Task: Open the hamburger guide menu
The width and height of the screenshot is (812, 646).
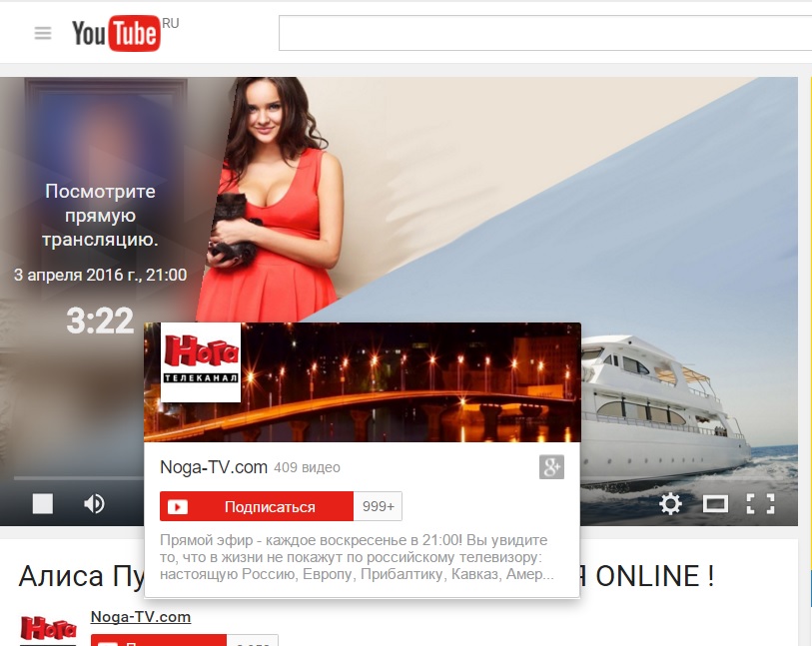Action: (43, 33)
